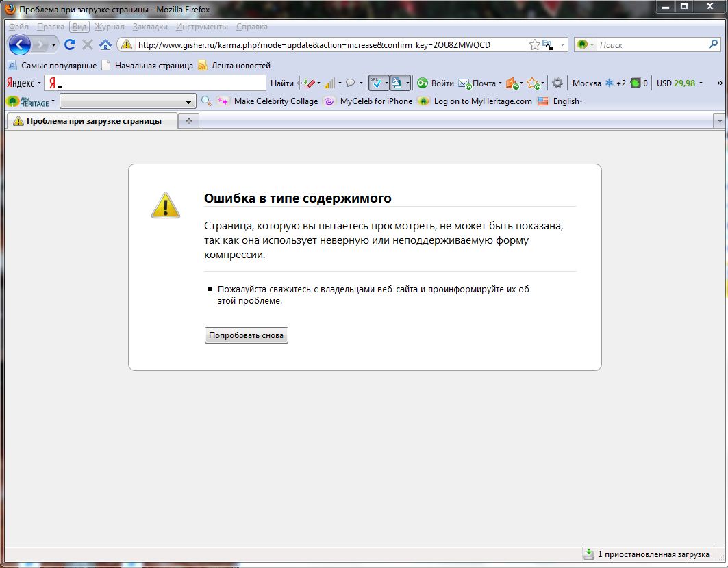Toggle the spell check button in Yandex bar
This screenshot has height=568, width=728.
click(x=375, y=83)
